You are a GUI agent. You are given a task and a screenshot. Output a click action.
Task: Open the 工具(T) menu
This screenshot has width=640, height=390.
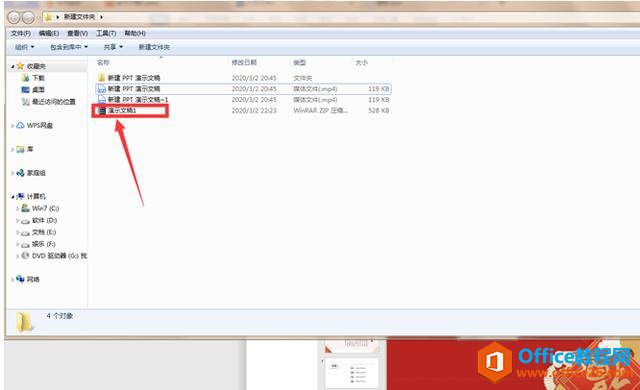click(106, 33)
